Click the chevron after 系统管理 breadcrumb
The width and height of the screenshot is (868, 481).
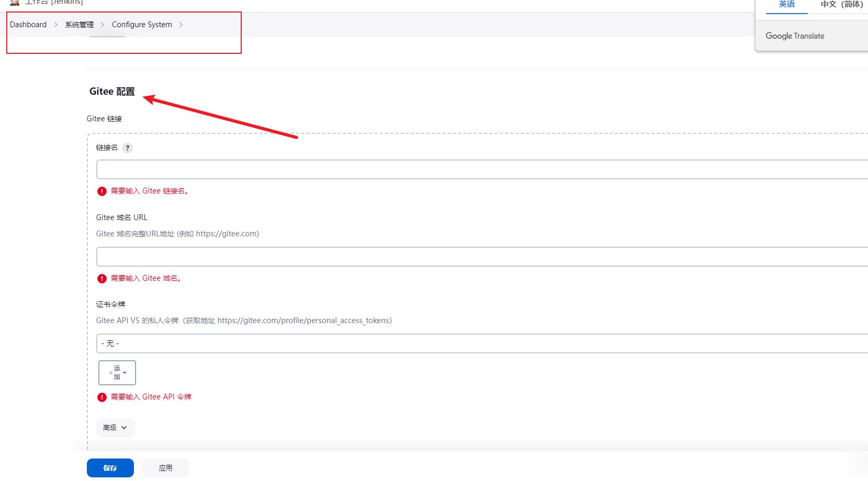click(x=103, y=25)
